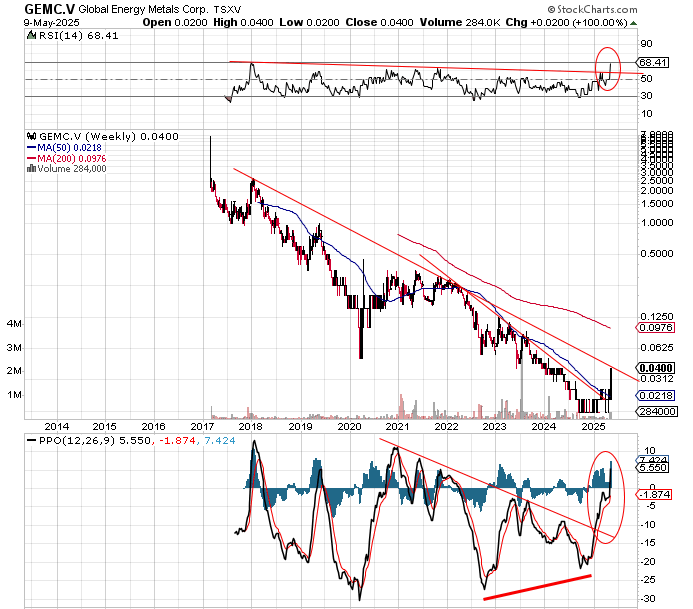Click the MA(200) 0.0976 legend entry
The width and height of the screenshot is (693, 609).
[x=66, y=158]
